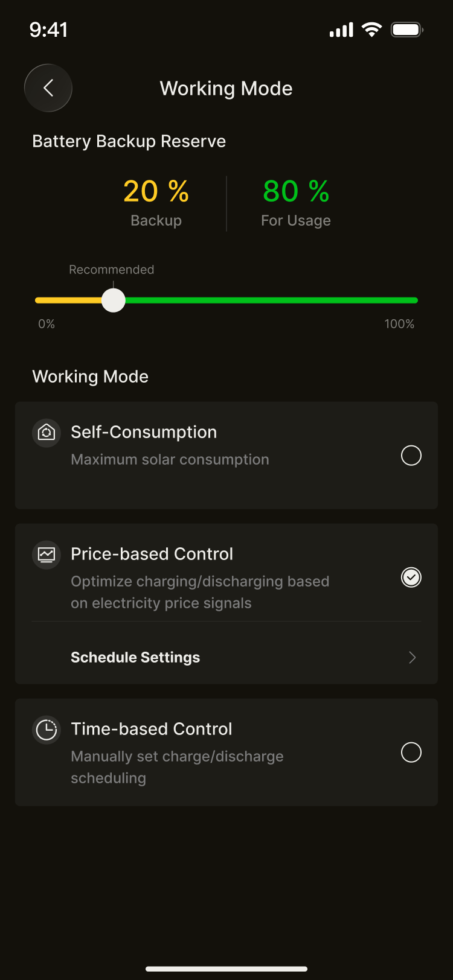Click the Time-based Control clock icon
This screenshot has width=453, height=980.
(x=47, y=730)
